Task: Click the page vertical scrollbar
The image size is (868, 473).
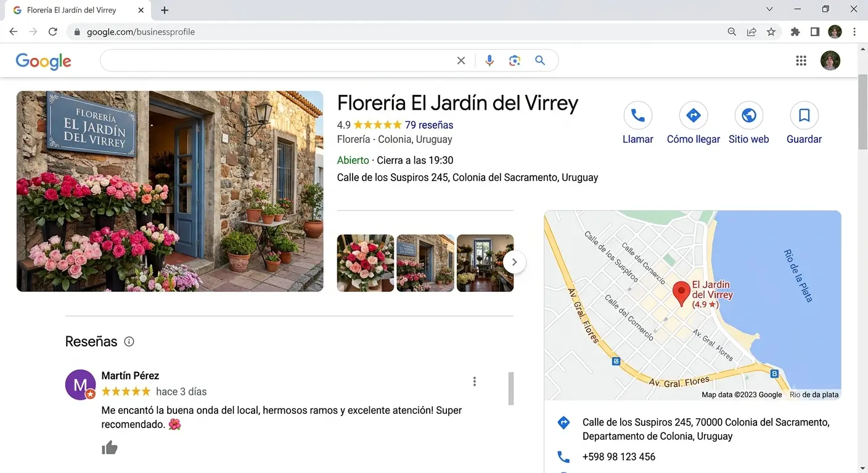Action: tap(862, 113)
